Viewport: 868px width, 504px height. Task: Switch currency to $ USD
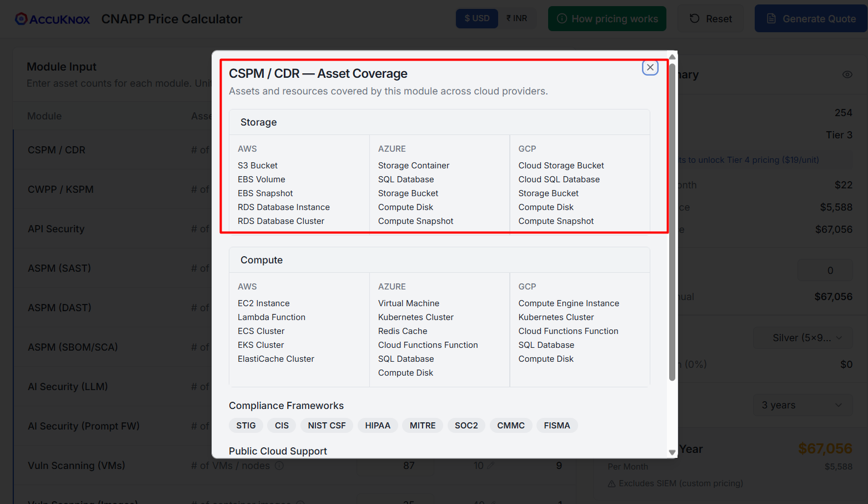(x=477, y=18)
